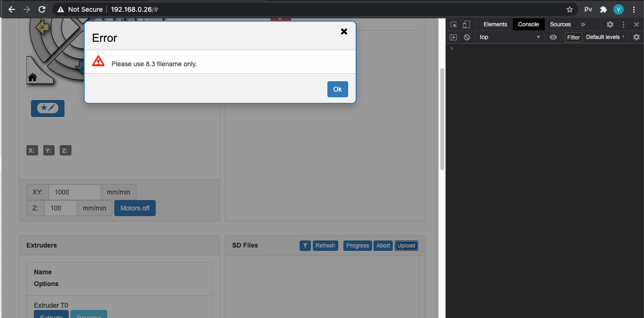The image size is (644, 318).
Task: Click the red warning triangle in error dialog
Action: pyautogui.click(x=98, y=60)
